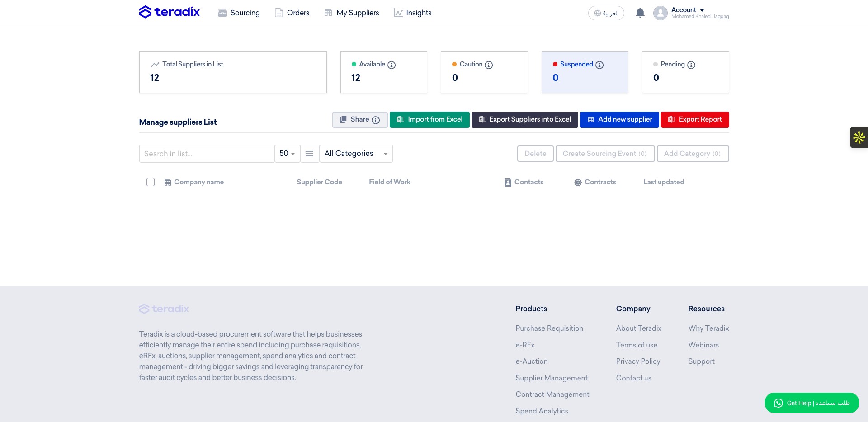Open Webinars footer link
The height and width of the screenshot is (422, 868).
(x=703, y=345)
